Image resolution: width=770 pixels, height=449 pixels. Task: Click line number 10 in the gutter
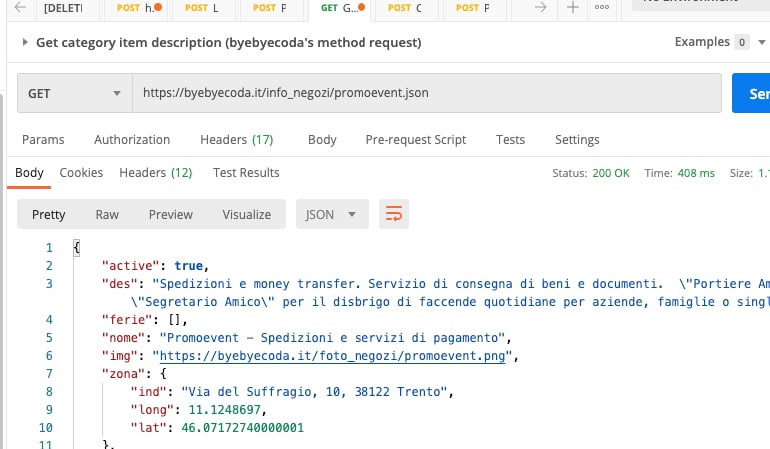click(x=46, y=428)
